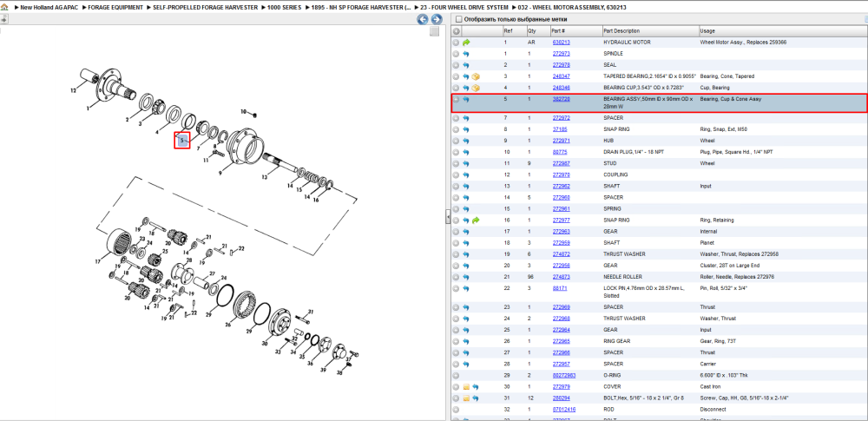
Task: Click the small square button at diagram top-right
Action: tap(435, 31)
